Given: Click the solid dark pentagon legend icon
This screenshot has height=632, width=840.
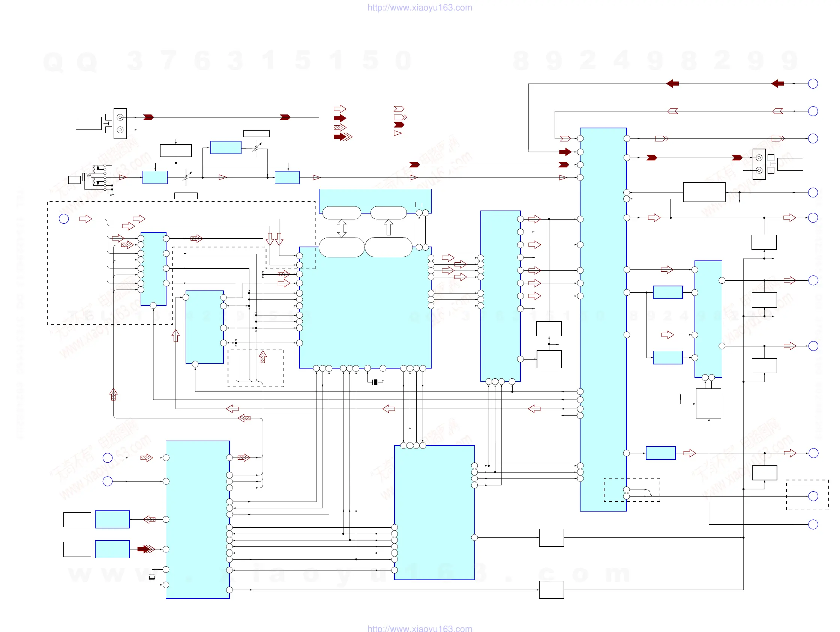Looking at the screenshot, I should 399,125.
